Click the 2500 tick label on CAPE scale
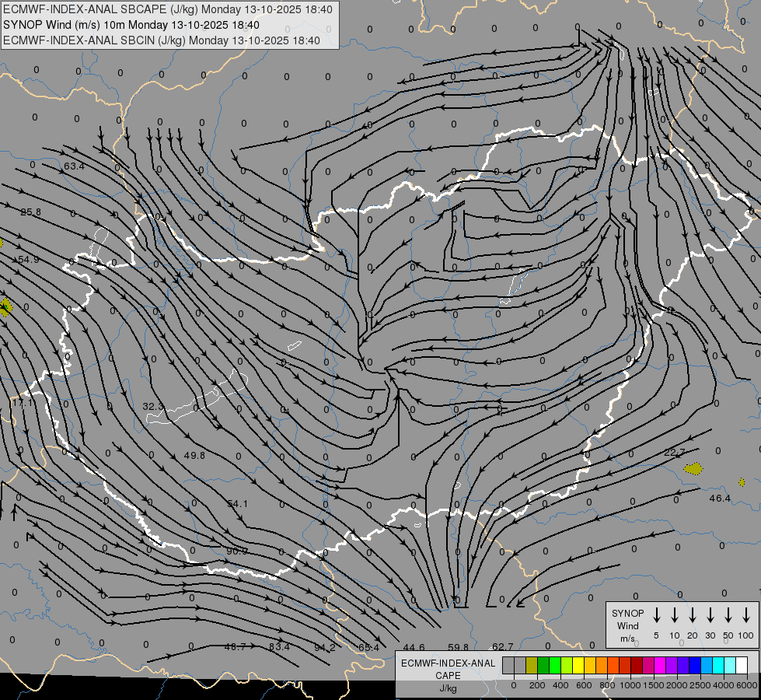Screen dimensions: 761x700 point(700,685)
